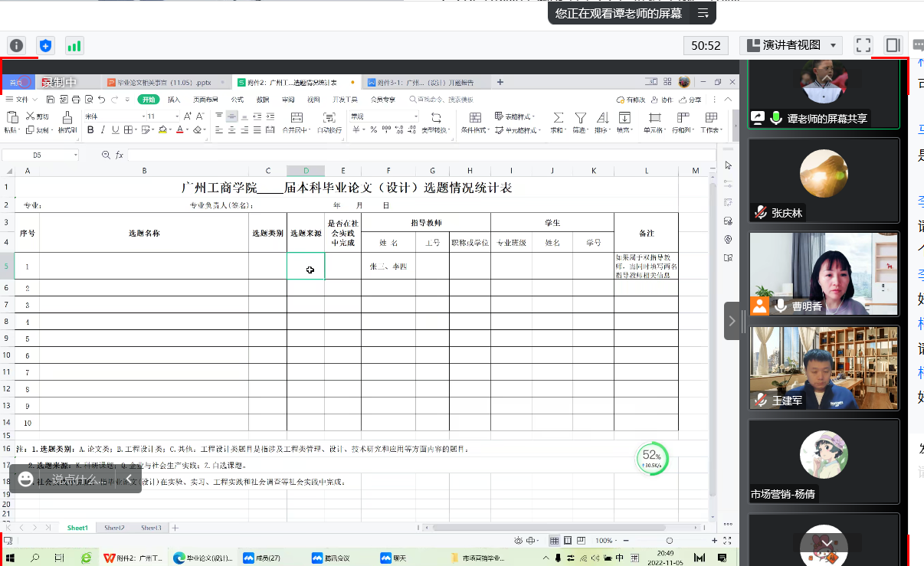This screenshot has height=566, width=924.
Task: Click the green network signal icon
Action: coord(74,45)
